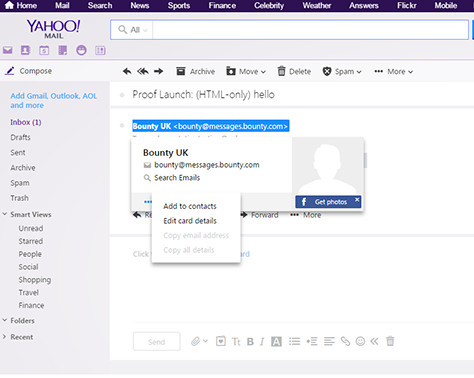Open the toolbar More dropdown
This screenshot has width=474, height=378.
[394, 71]
